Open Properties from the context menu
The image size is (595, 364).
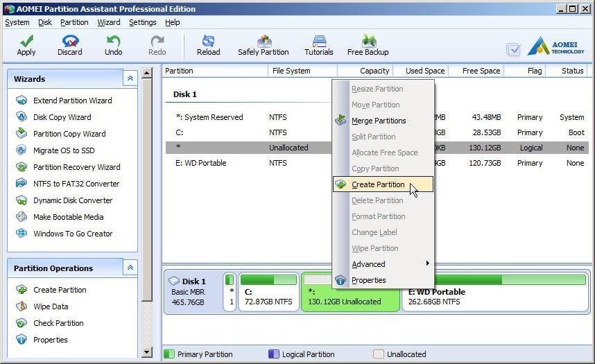[x=383, y=280]
